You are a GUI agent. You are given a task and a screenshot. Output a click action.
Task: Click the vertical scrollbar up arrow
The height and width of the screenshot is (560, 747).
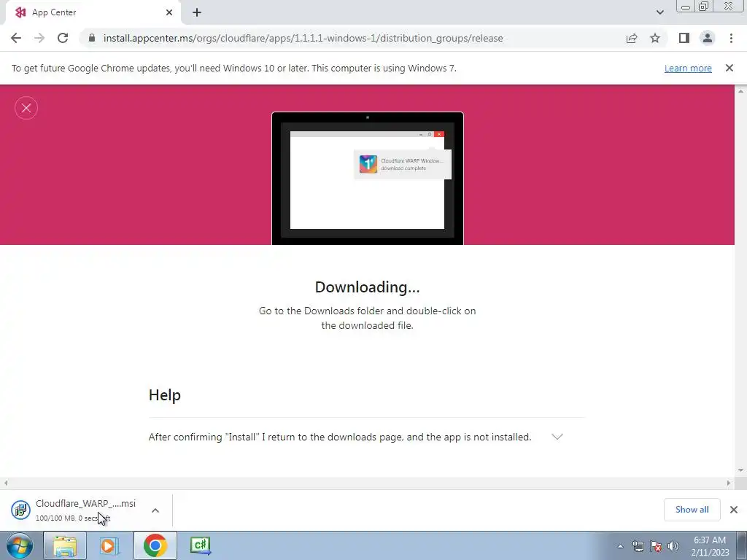click(x=741, y=90)
